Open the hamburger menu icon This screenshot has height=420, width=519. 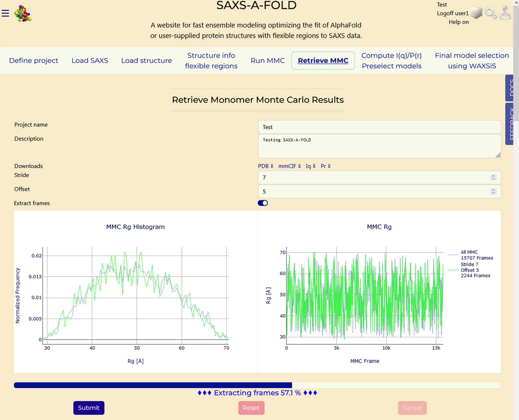[x=5, y=13]
